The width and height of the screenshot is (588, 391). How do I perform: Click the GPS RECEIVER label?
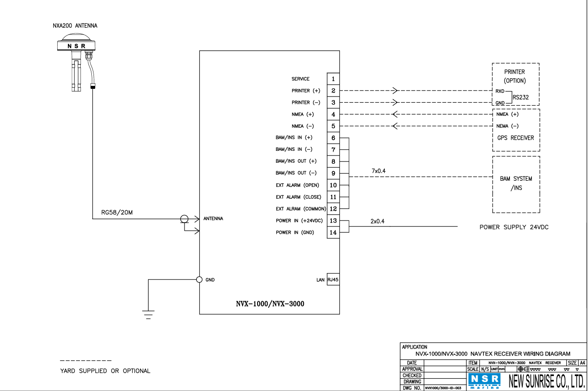pyautogui.click(x=515, y=138)
